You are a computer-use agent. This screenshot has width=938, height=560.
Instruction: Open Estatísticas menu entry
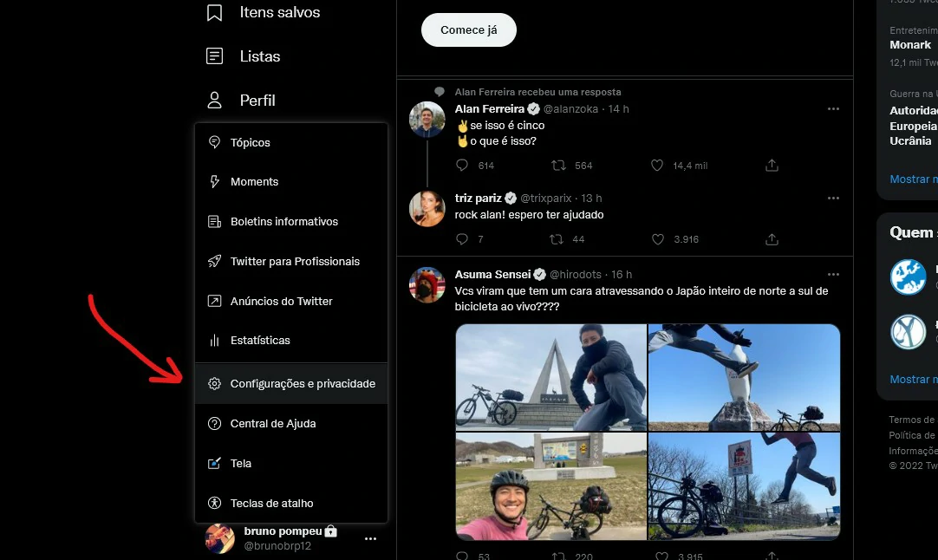click(291, 341)
